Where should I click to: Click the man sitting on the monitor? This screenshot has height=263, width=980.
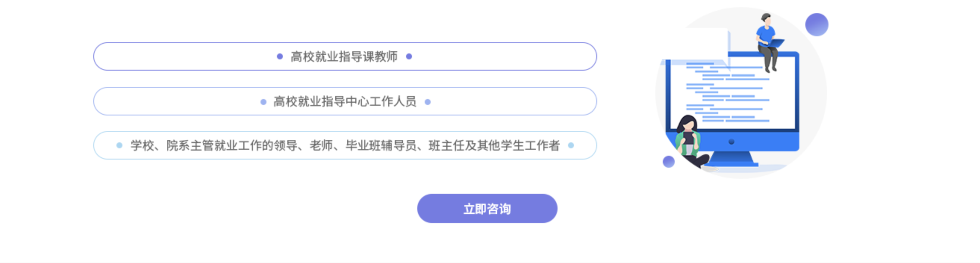coord(767,38)
